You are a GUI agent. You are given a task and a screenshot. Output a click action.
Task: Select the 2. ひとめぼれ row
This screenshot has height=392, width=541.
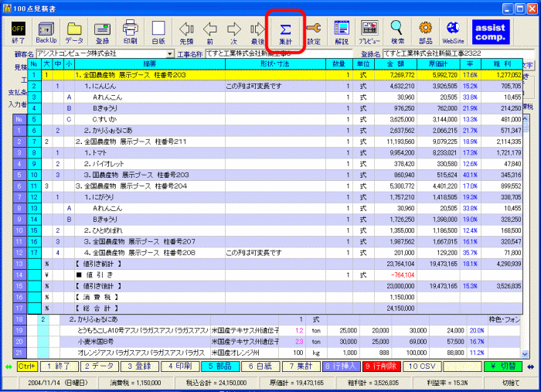click(275, 230)
